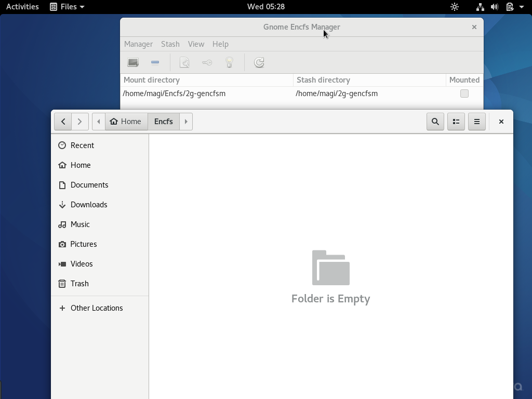532x399 pixels.
Task: Click the path bar left scroll arrow
Action: [99, 122]
